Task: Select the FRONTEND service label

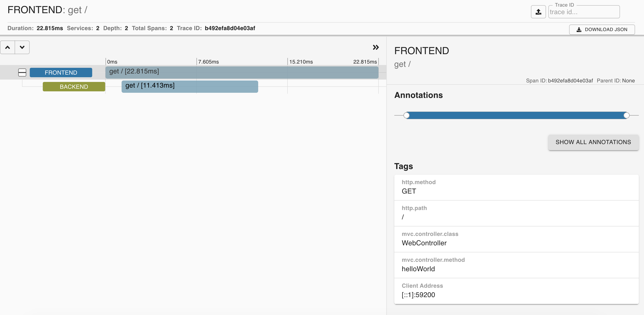Action: click(61, 73)
